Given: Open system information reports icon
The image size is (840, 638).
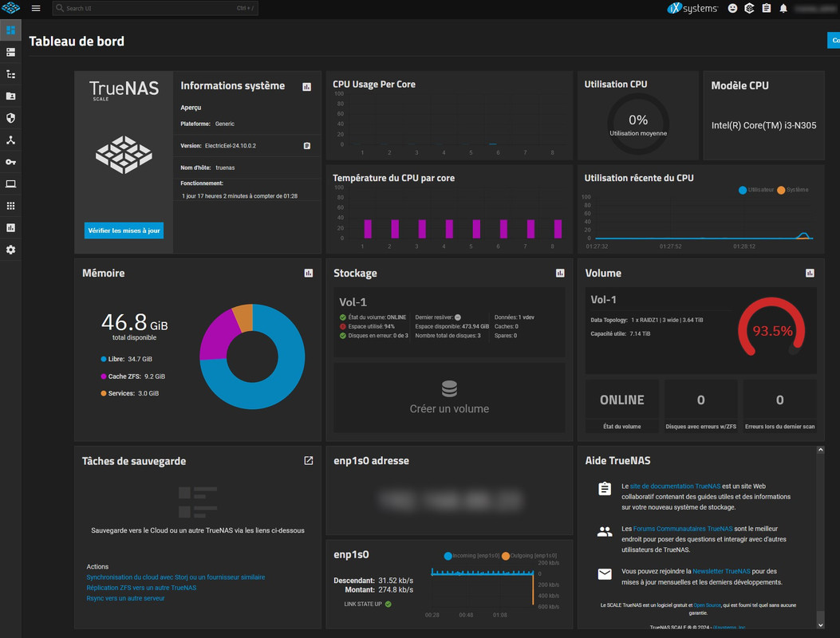Looking at the screenshot, I should [307, 87].
